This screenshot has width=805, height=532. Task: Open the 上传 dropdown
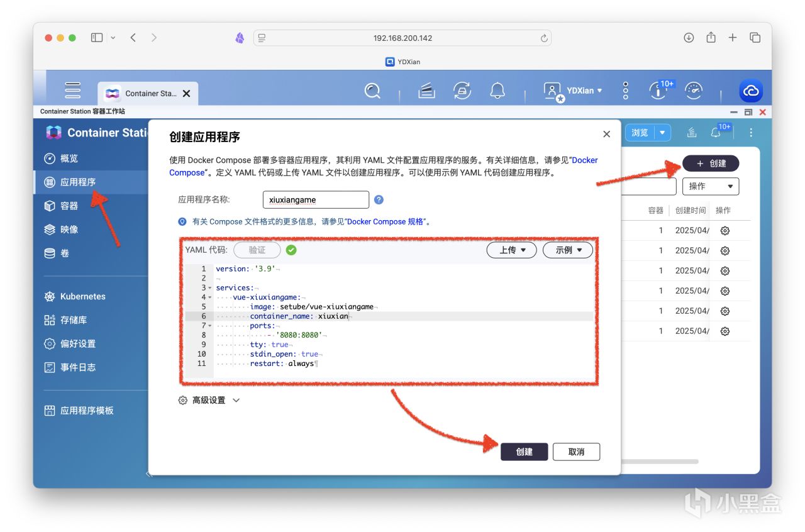pos(511,250)
